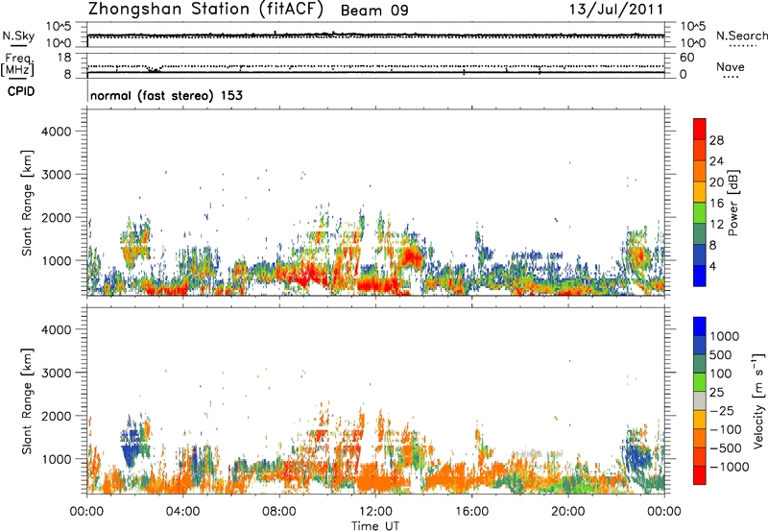Click the '18' frequency axis value
Image resolution: width=768 pixels, height=532 pixels.
[64, 58]
